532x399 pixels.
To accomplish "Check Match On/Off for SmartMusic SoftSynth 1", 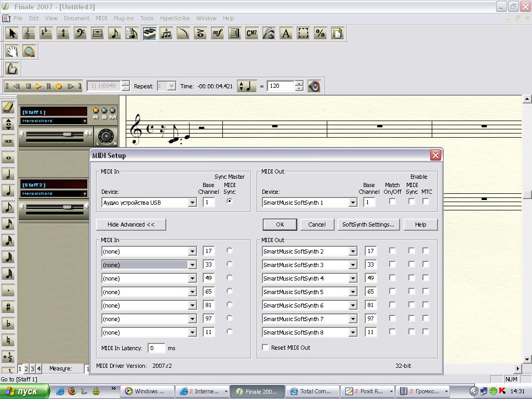I will (392, 202).
